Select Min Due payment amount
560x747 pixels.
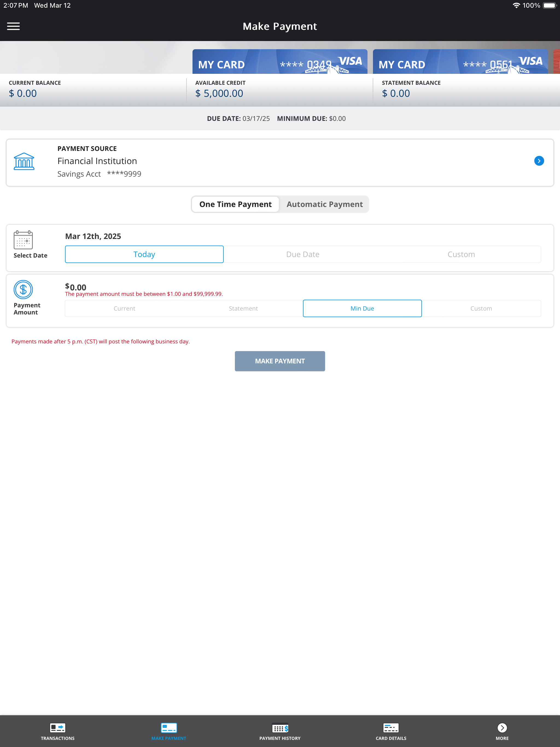point(362,308)
